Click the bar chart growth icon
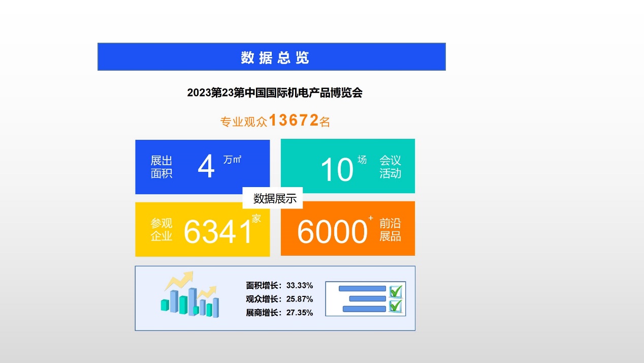Viewport: 644px width, 363px height. point(190,295)
